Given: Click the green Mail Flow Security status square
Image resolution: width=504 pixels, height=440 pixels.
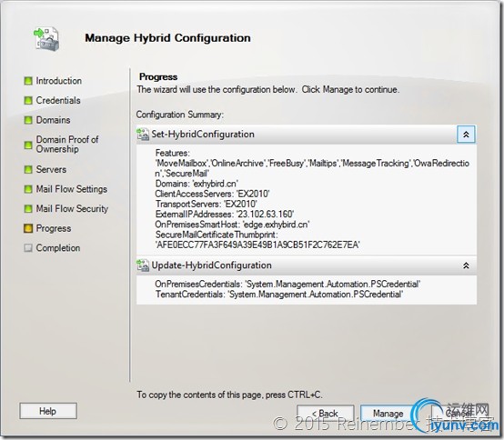Looking at the screenshot, I should pos(28,209).
